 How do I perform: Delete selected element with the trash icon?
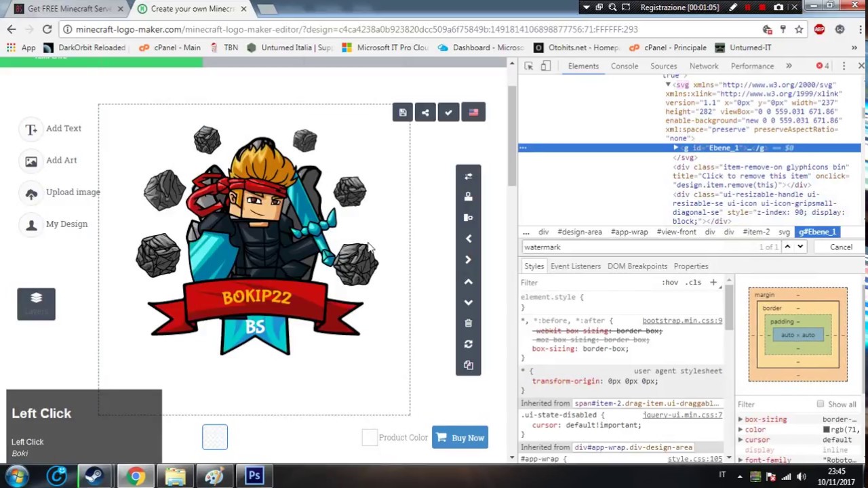pyautogui.click(x=468, y=323)
